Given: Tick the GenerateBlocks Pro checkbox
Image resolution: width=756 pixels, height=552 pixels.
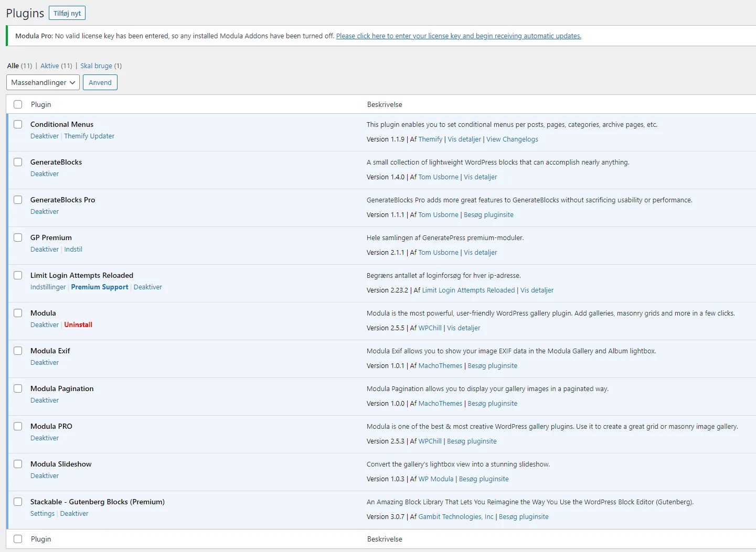Looking at the screenshot, I should click(x=18, y=200).
